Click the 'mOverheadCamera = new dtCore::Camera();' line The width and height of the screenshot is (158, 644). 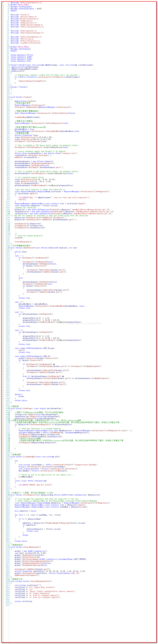(34, 161)
